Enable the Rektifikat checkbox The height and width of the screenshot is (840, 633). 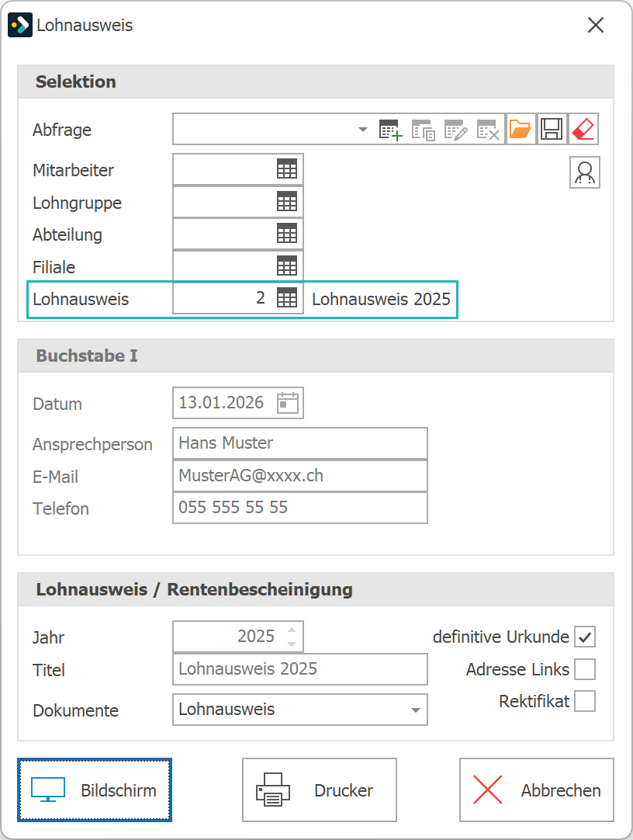click(585, 701)
